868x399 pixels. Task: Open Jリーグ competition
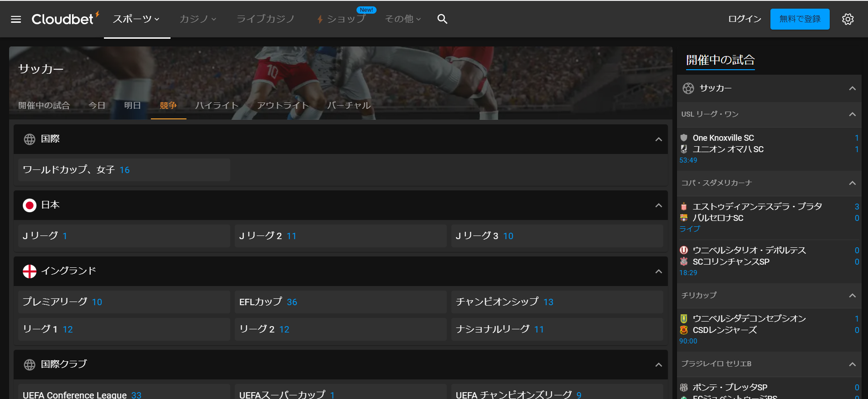[124, 236]
